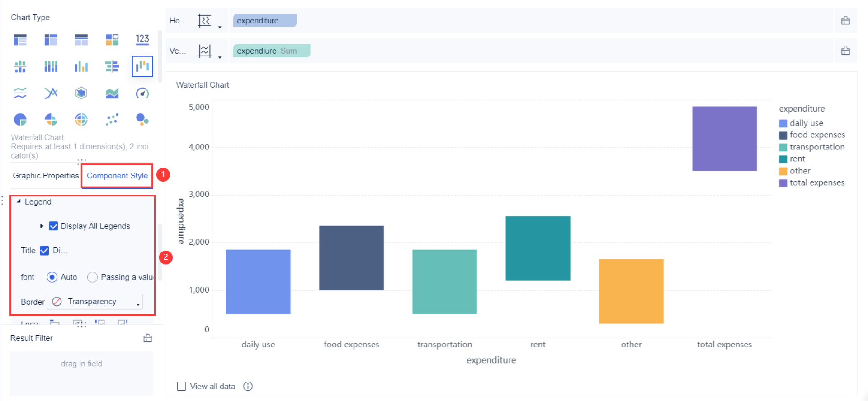The image size is (868, 401).
Task: Select the highlighted waterfall chart icon
Action: pyautogui.click(x=142, y=66)
